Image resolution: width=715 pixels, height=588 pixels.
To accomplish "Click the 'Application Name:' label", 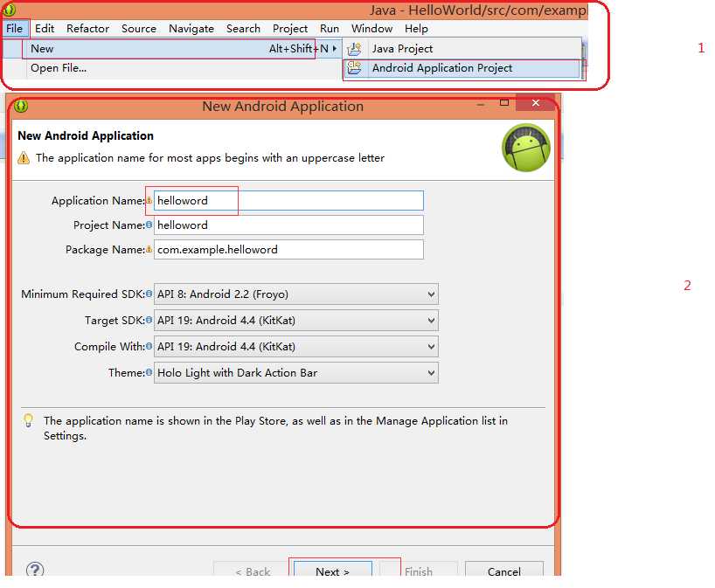I will coord(98,201).
